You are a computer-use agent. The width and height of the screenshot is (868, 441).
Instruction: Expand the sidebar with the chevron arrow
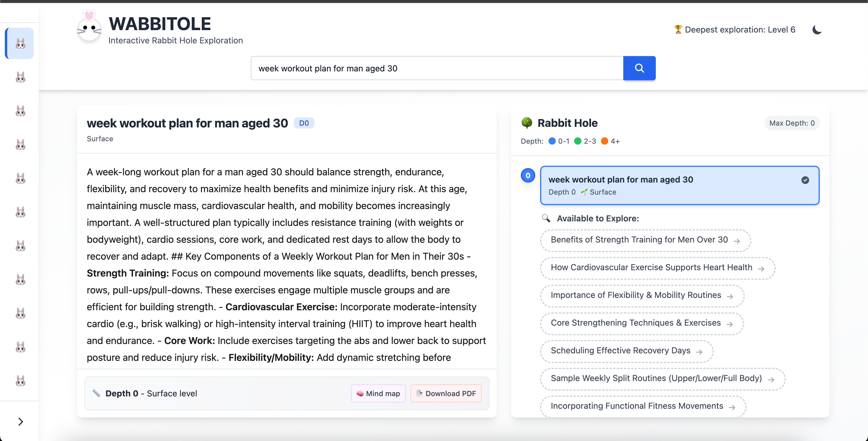20,421
